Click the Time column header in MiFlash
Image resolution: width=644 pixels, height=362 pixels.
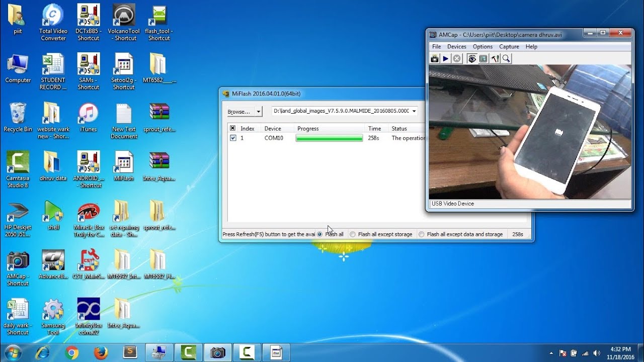377,128
